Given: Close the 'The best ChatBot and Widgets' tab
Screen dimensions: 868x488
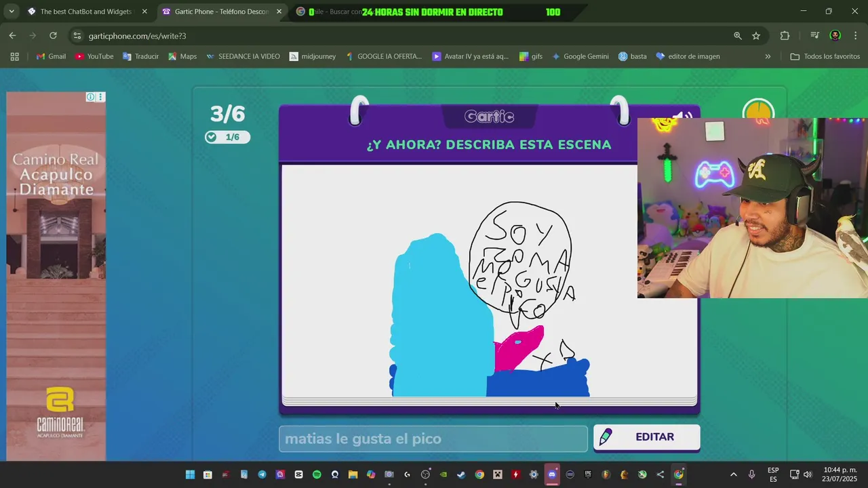Looking at the screenshot, I should (144, 12).
